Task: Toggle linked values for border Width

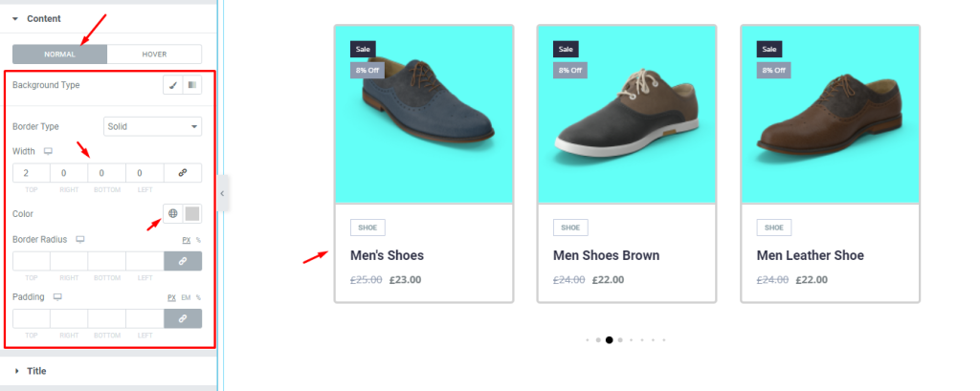Action: 183,173
